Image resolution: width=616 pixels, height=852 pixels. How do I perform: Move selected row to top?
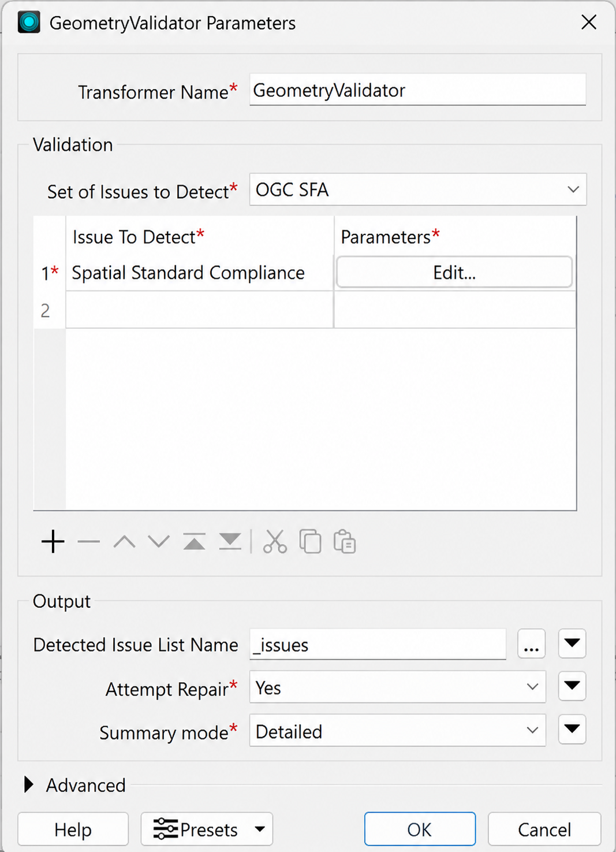[x=195, y=542]
